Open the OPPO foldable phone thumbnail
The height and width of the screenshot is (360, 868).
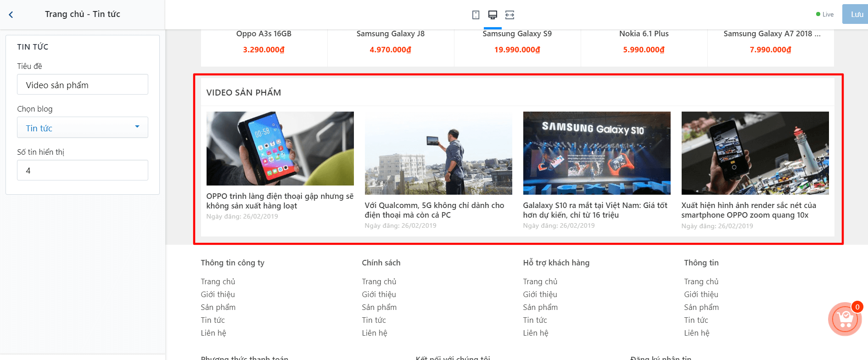280,148
